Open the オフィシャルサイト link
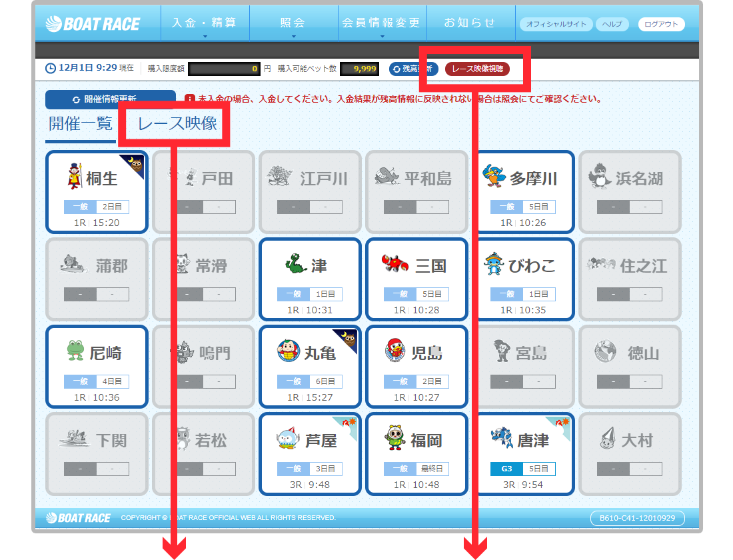Viewport: 733px width, 560px height. click(556, 25)
